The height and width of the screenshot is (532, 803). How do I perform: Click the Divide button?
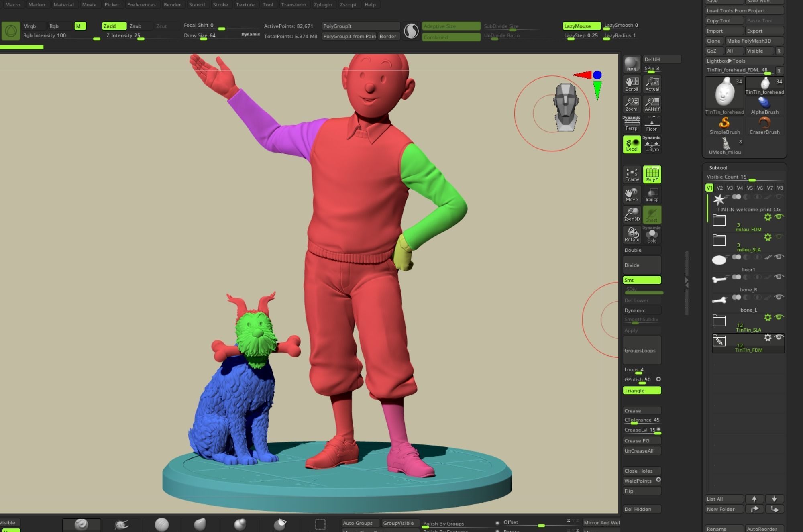(641, 265)
